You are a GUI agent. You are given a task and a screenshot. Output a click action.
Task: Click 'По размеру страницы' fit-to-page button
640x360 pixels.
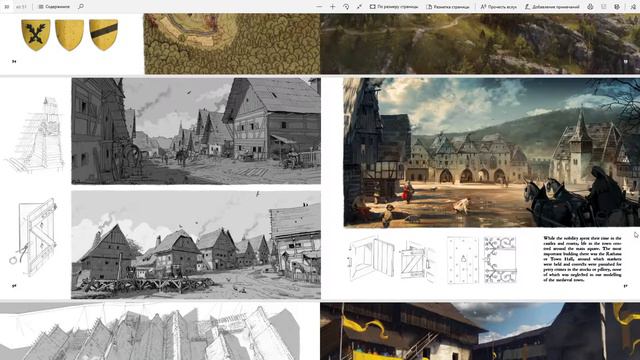(x=393, y=7)
